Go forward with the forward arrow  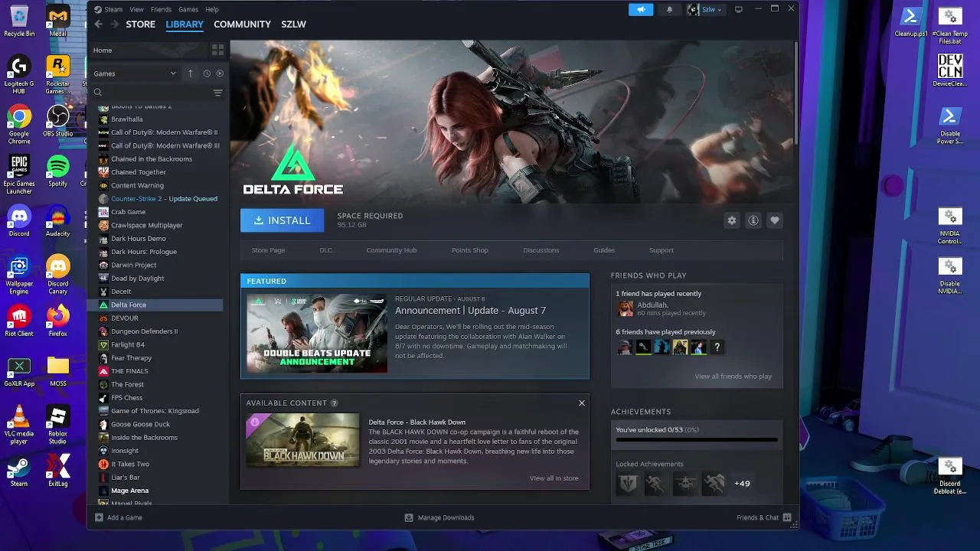[115, 24]
